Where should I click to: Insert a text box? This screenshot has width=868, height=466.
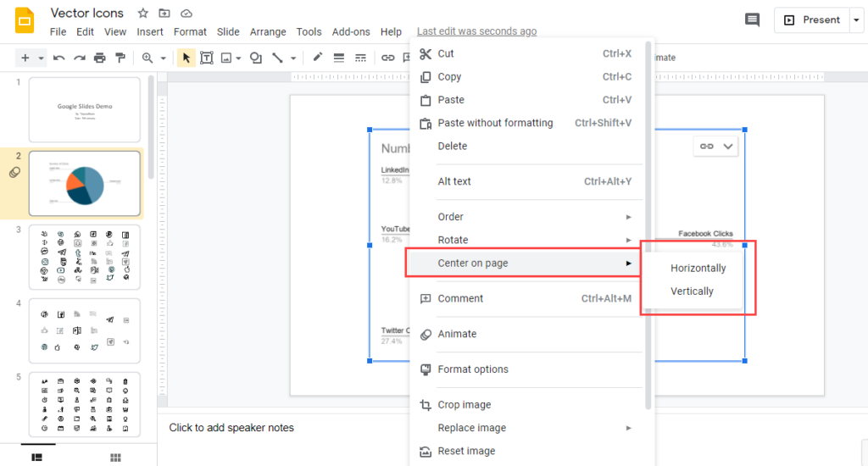pyautogui.click(x=207, y=58)
